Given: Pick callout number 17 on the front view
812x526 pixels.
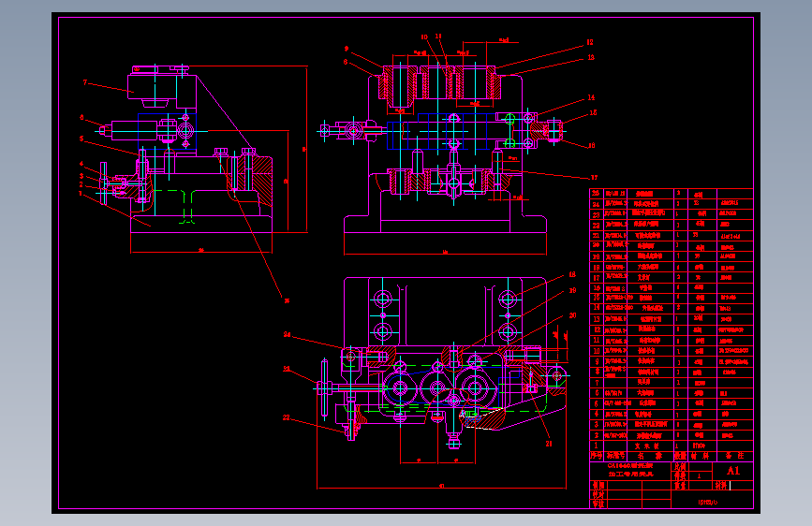Looking at the screenshot, I should [x=594, y=178].
